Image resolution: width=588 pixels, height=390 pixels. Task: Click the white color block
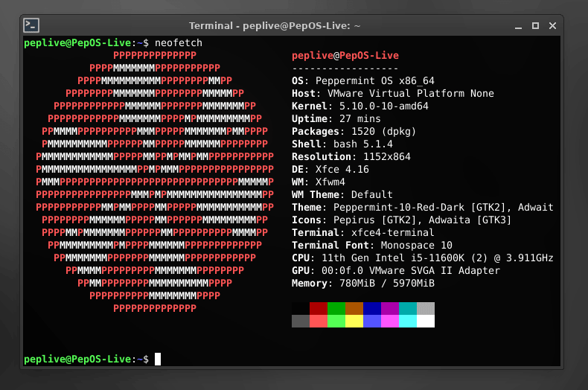point(426,321)
